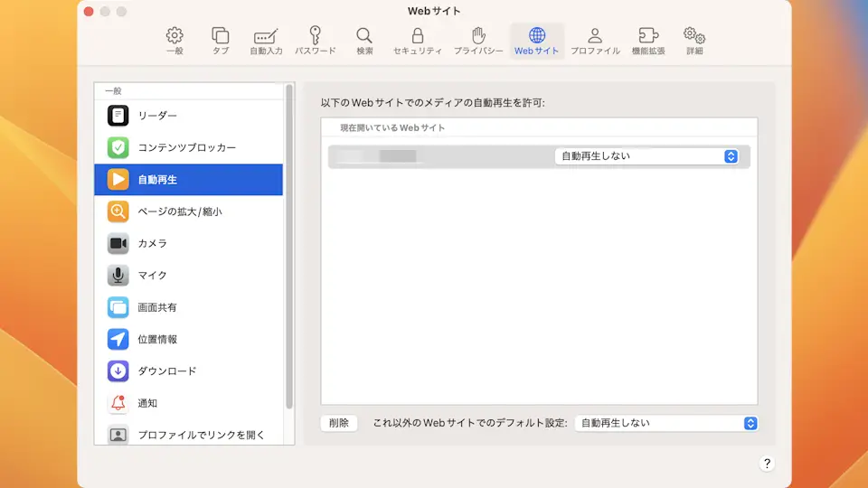This screenshot has height=488, width=868.
Task: Click the help question mark button
Action: [767, 464]
